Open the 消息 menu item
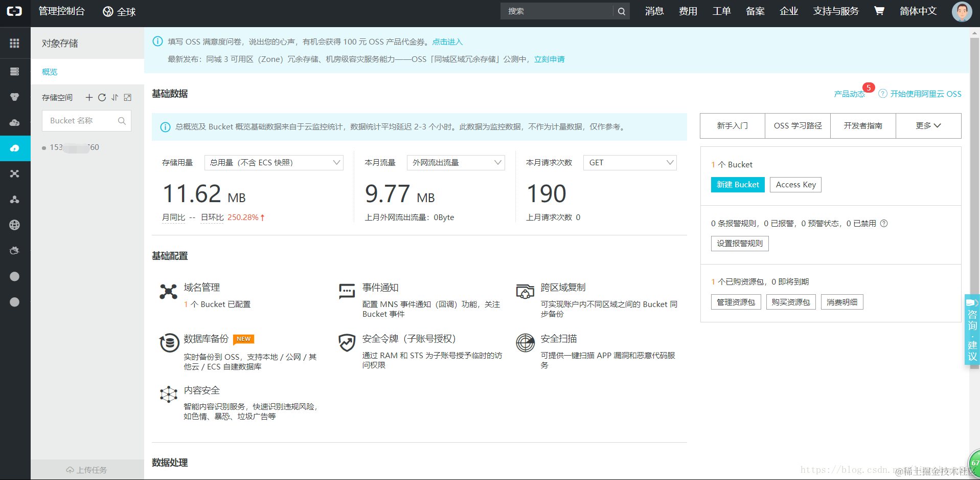The height and width of the screenshot is (480, 980). tap(654, 11)
